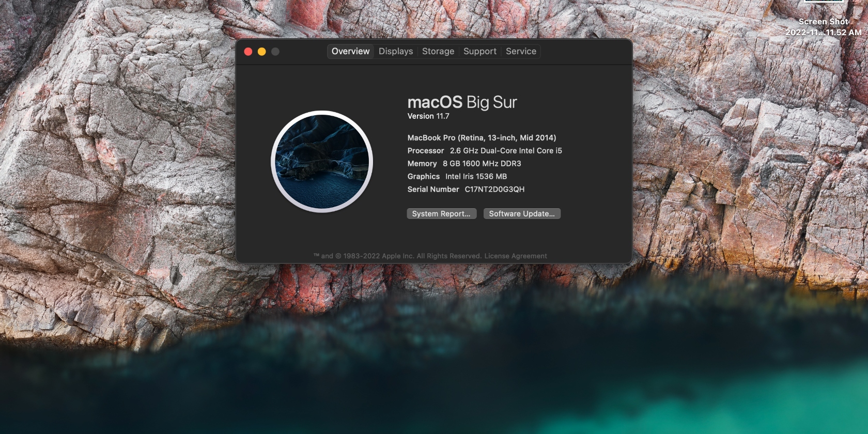Go to the Service tab
The image size is (868, 434).
click(521, 51)
